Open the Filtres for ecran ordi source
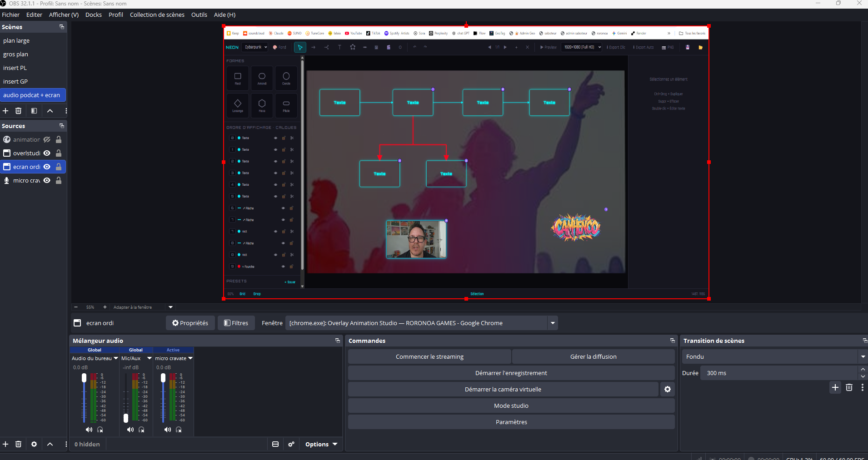 (x=236, y=323)
